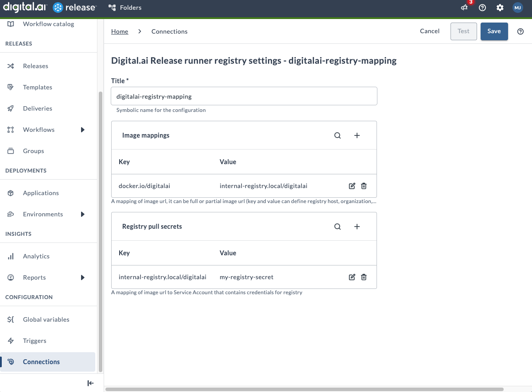The width and height of the screenshot is (532, 392).
Task: Open Workflows in sidebar
Action: (39, 130)
